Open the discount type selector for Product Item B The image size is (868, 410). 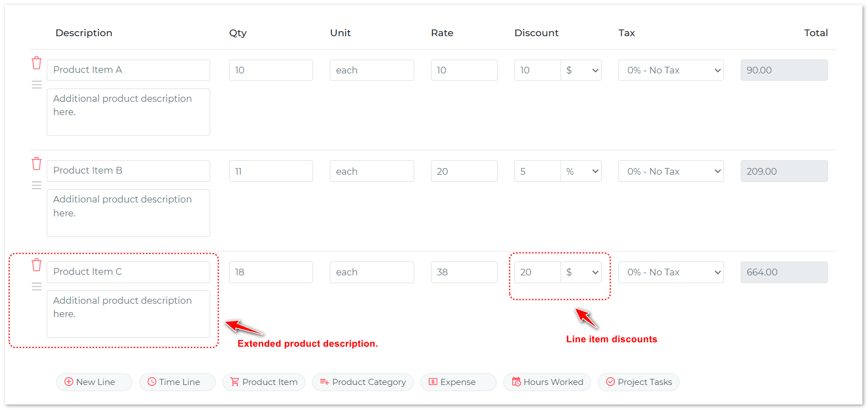(x=581, y=171)
